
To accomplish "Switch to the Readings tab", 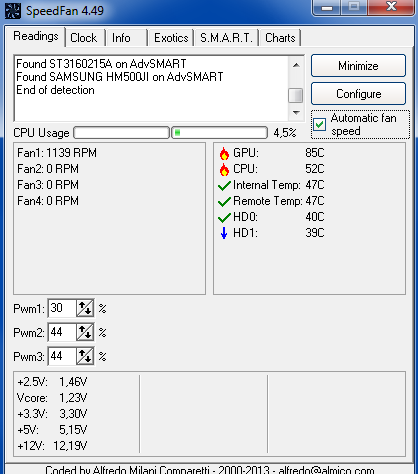I will tap(36, 36).
